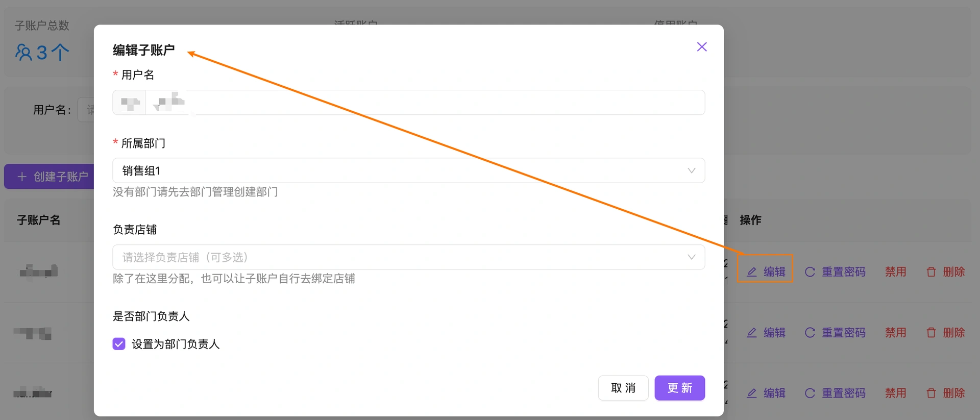Click third row 禁用 link
980x420 pixels.
click(896, 393)
